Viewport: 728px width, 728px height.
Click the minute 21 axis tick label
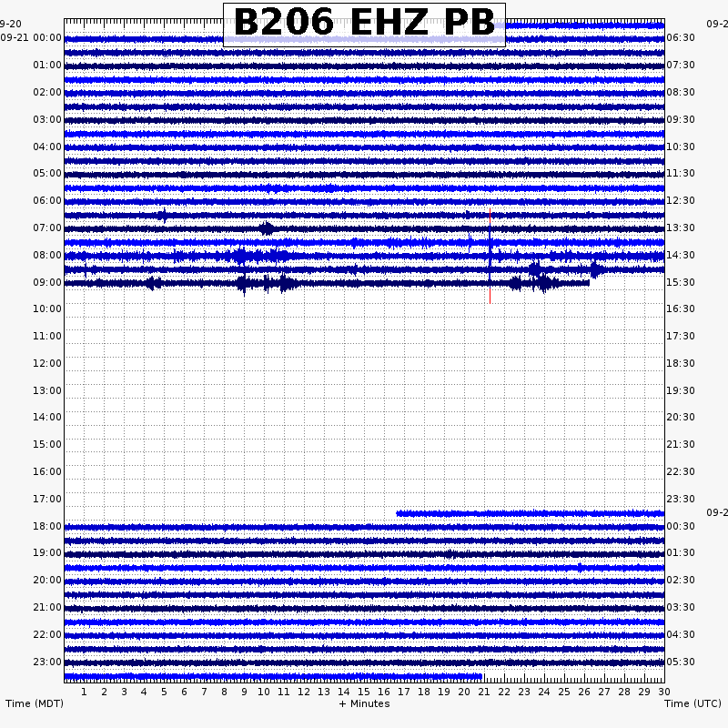pos(484,692)
